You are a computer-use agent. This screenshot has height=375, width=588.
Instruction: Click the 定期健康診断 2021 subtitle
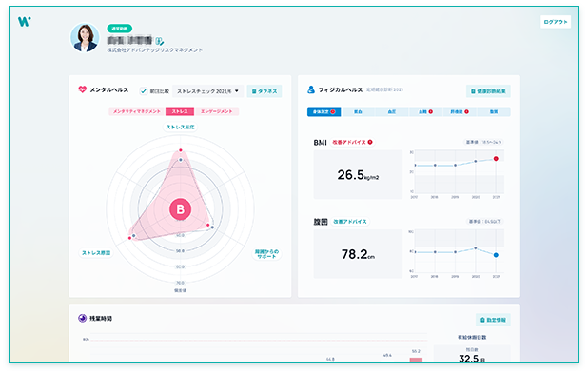point(384,90)
